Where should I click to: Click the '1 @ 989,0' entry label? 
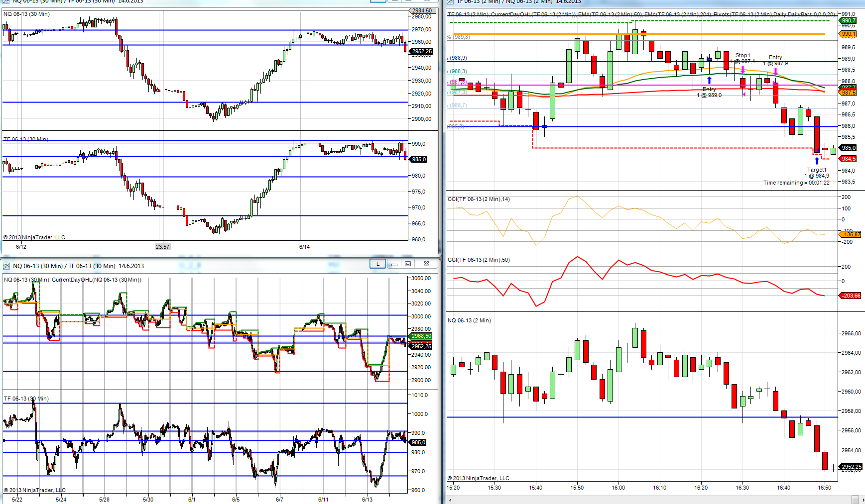pyautogui.click(x=709, y=95)
